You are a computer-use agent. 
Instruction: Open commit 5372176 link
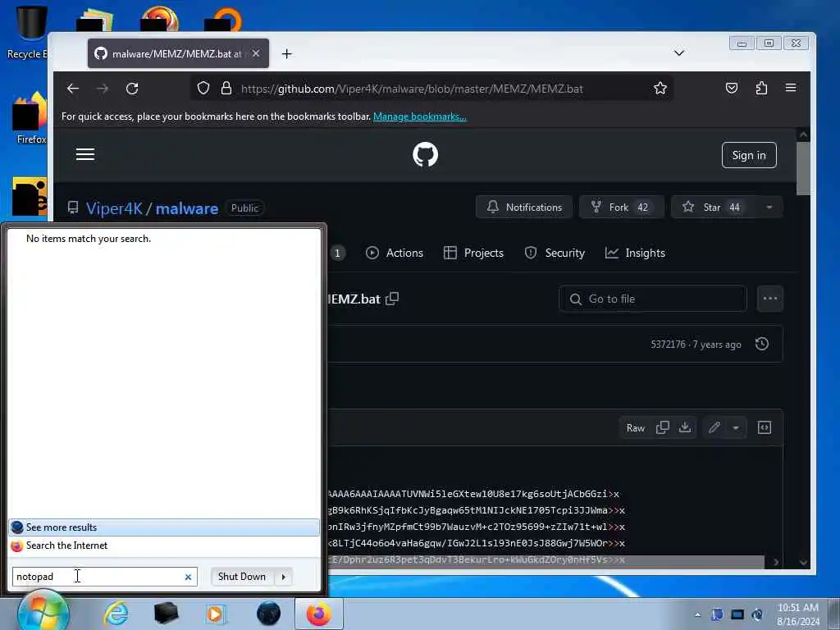(668, 345)
